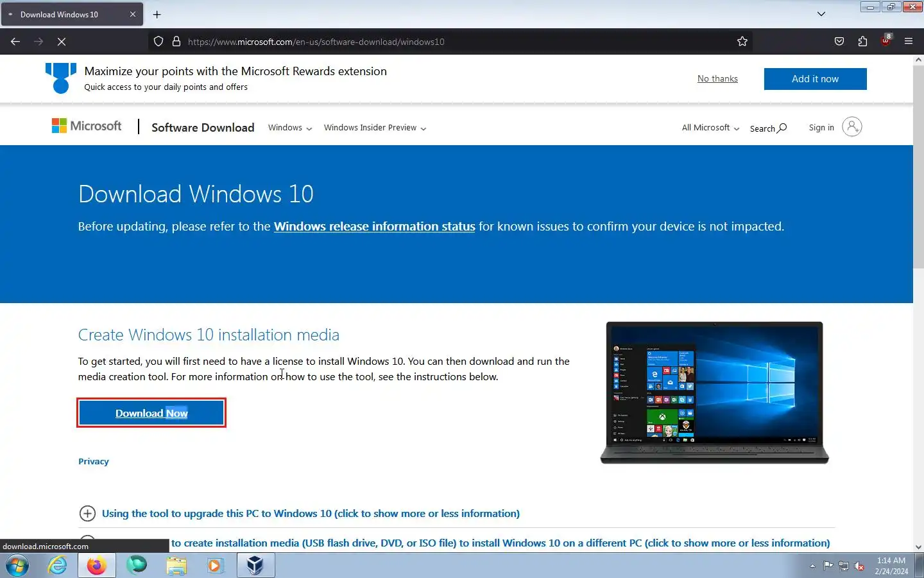
Task: Click the Add it now button
Action: (815, 79)
